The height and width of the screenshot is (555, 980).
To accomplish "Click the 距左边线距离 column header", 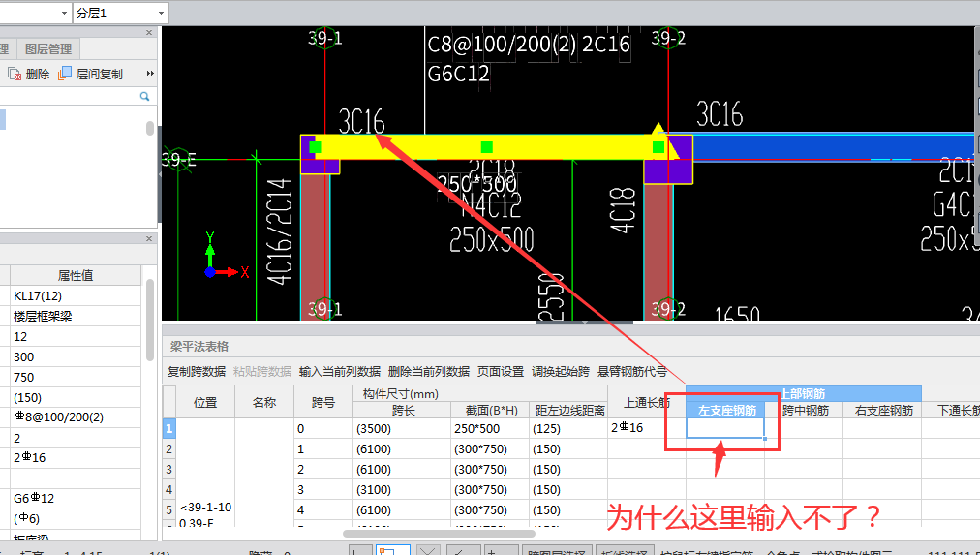I will click(x=568, y=410).
